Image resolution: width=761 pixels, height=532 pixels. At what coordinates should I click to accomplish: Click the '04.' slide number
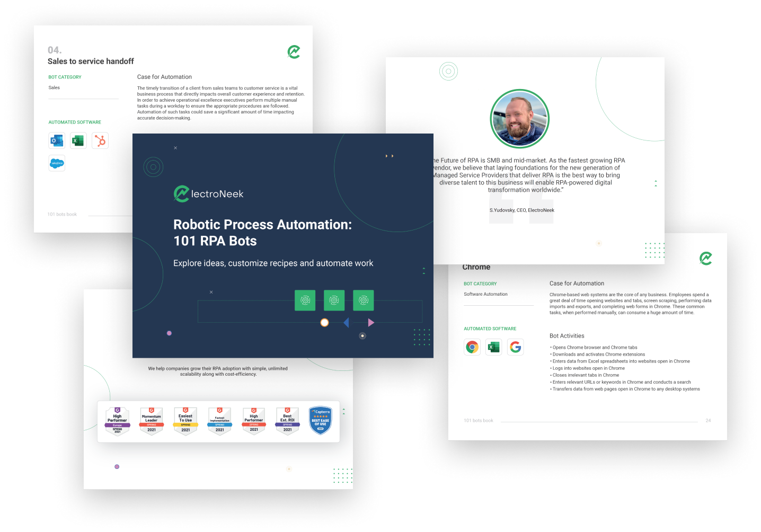pos(55,50)
